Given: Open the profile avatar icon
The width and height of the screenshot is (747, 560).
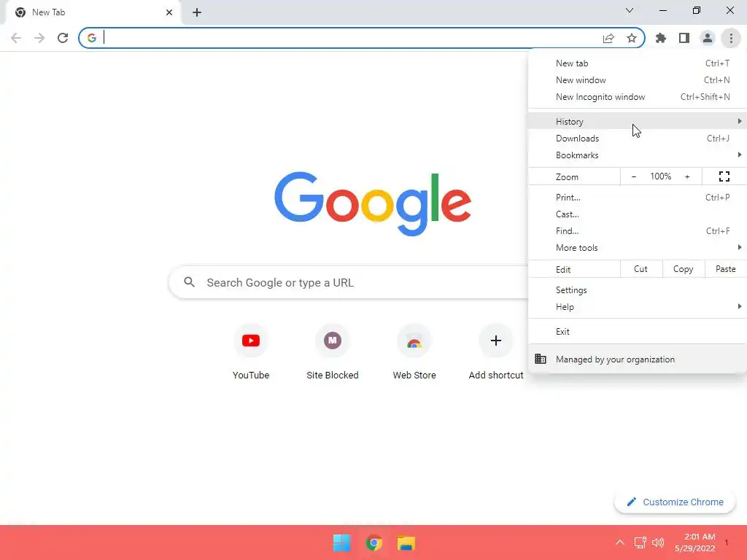Looking at the screenshot, I should (x=708, y=38).
